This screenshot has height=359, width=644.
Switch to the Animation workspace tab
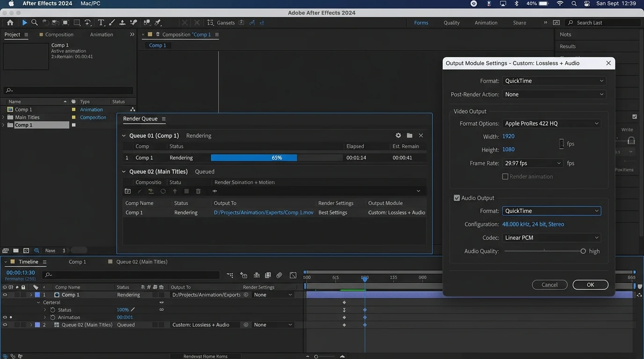tap(486, 22)
